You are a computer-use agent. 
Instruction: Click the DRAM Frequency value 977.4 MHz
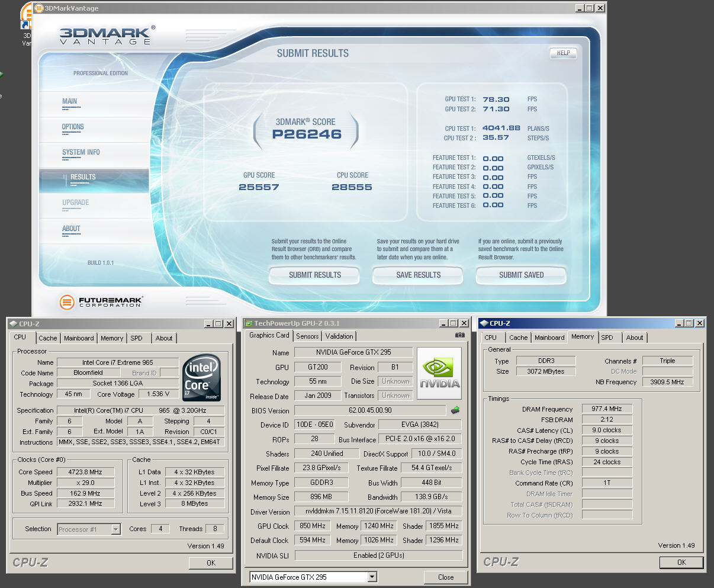point(607,409)
